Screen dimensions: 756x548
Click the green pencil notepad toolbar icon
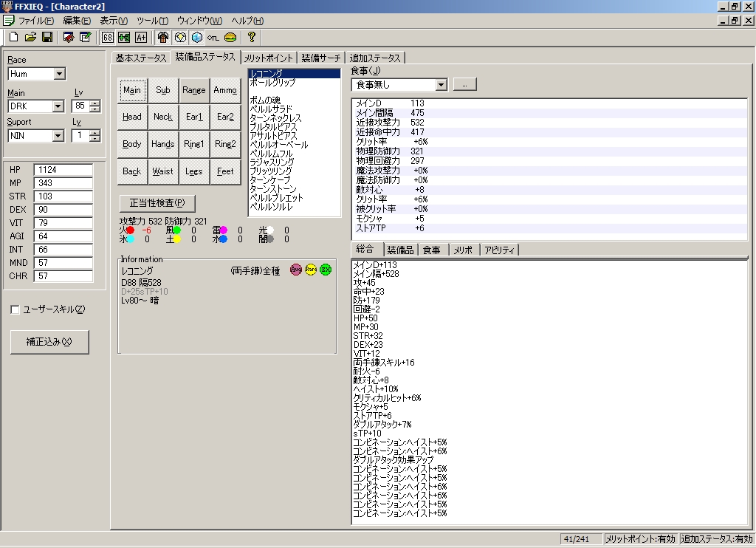click(86, 37)
